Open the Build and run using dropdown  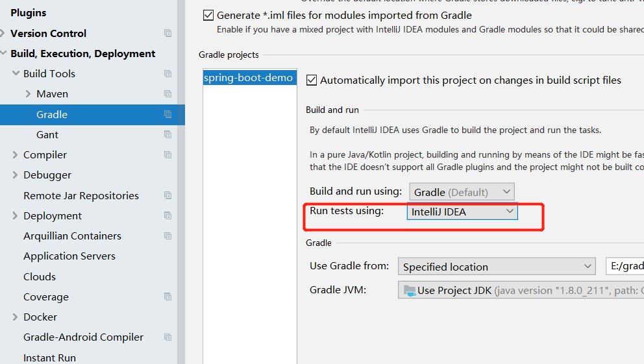point(462,192)
